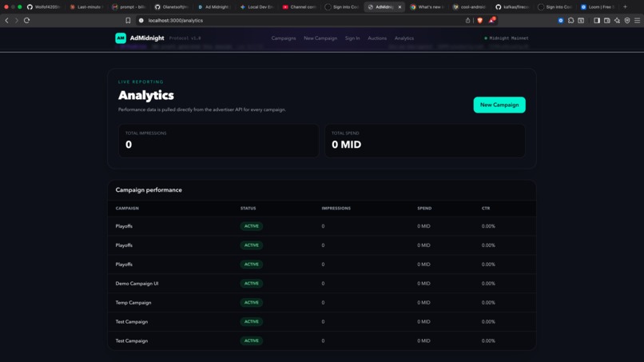
Task: Click the AdMidnight AM logo icon
Action: tap(121, 38)
